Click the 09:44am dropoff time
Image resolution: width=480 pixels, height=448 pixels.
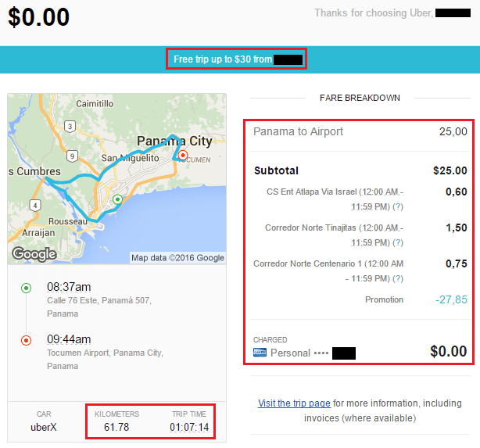pos(69,339)
